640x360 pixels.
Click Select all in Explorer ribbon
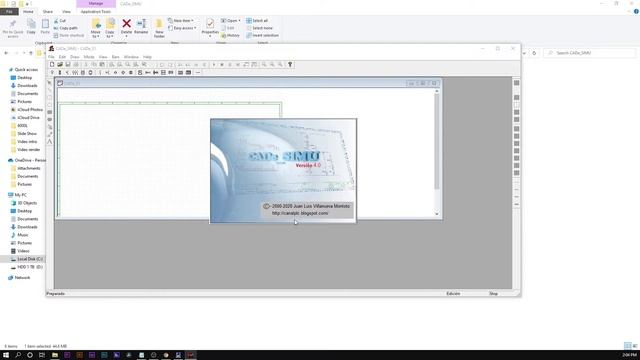point(257,20)
